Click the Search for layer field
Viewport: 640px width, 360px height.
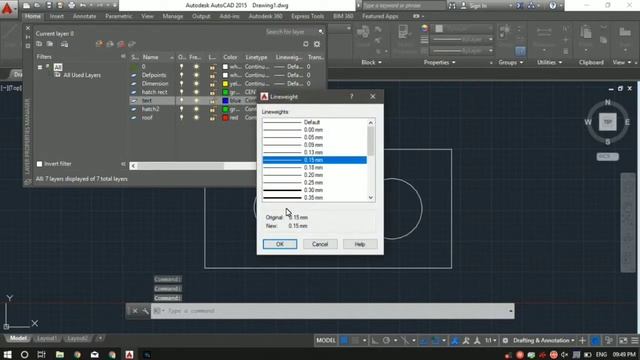click(x=290, y=31)
